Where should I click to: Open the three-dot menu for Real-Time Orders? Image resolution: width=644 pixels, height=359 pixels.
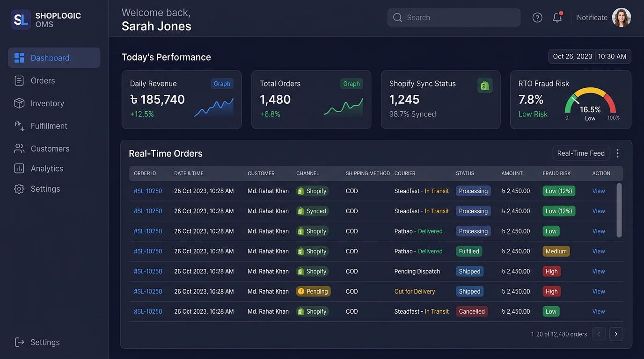tap(618, 153)
